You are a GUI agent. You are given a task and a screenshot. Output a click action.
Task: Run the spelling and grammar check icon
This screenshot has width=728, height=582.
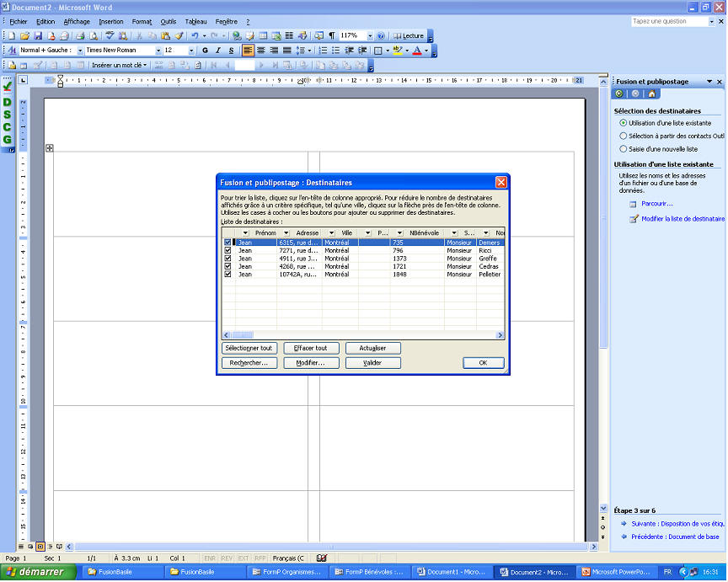110,35
